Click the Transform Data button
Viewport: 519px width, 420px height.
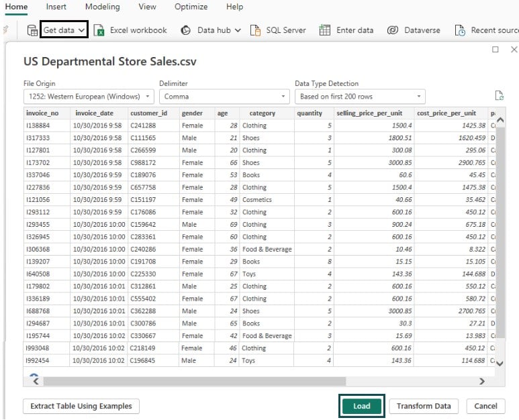pyautogui.click(x=424, y=406)
